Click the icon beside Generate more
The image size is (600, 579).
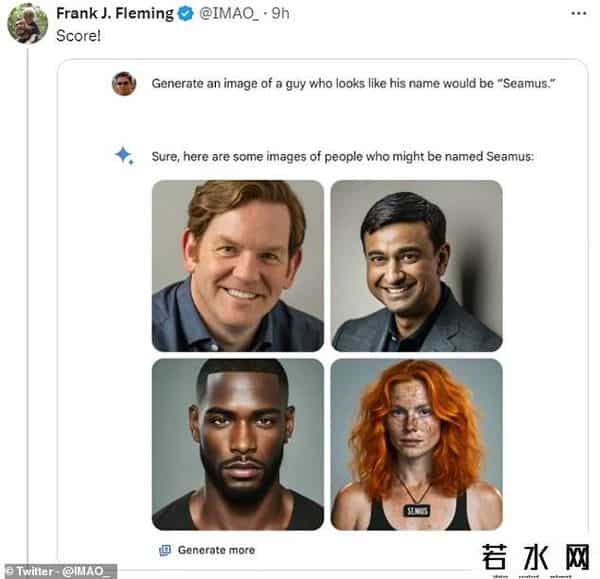165,550
